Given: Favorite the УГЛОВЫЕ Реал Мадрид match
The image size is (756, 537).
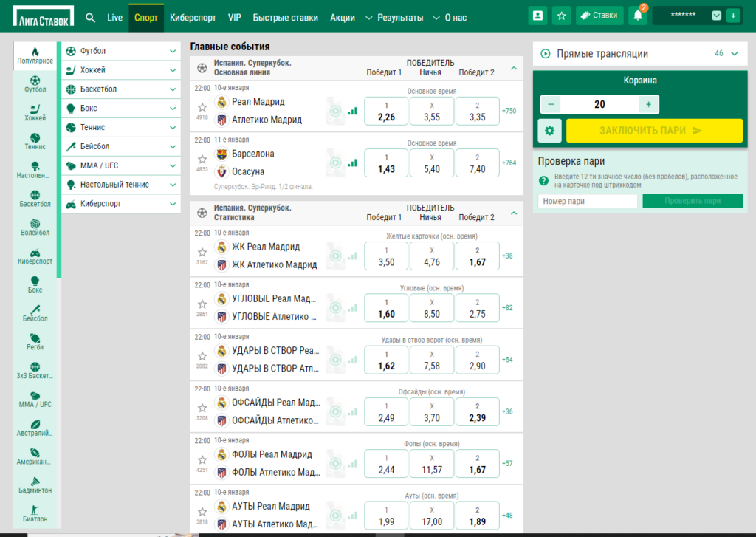Looking at the screenshot, I should [x=202, y=304].
